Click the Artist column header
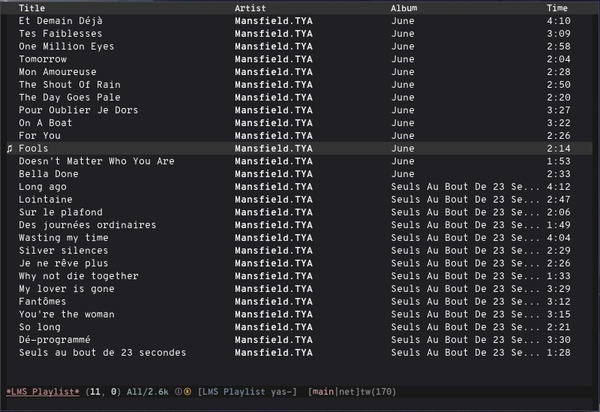 click(250, 8)
